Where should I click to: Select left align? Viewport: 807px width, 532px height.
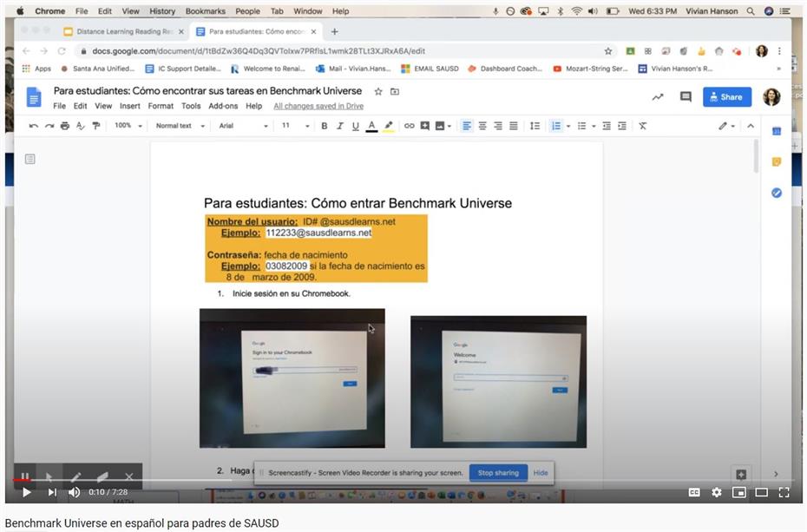pyautogui.click(x=467, y=126)
